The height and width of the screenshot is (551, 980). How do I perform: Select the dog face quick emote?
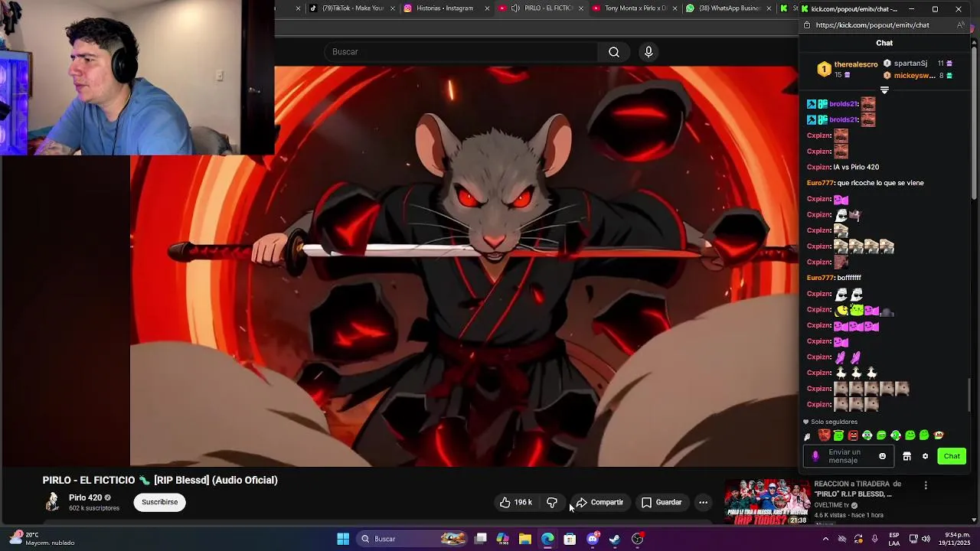click(939, 435)
